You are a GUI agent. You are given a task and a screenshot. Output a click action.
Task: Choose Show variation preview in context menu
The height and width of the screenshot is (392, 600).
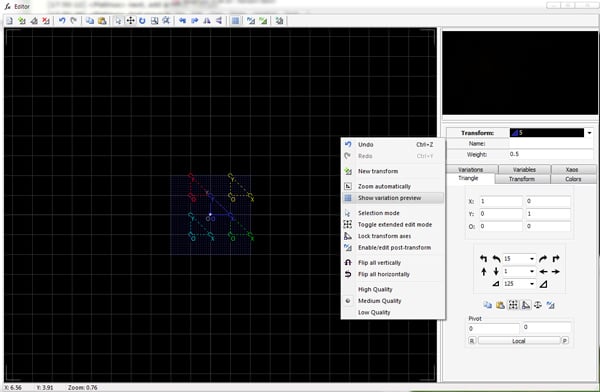point(393,198)
